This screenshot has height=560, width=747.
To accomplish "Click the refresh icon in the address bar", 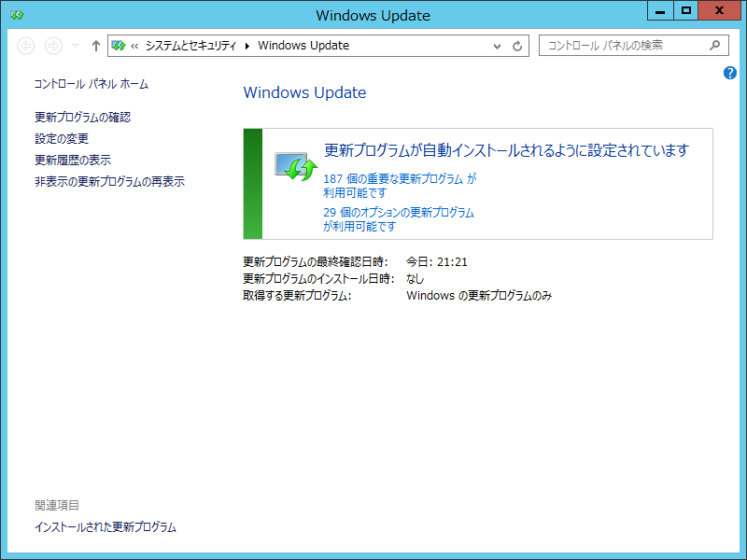I will [x=519, y=45].
